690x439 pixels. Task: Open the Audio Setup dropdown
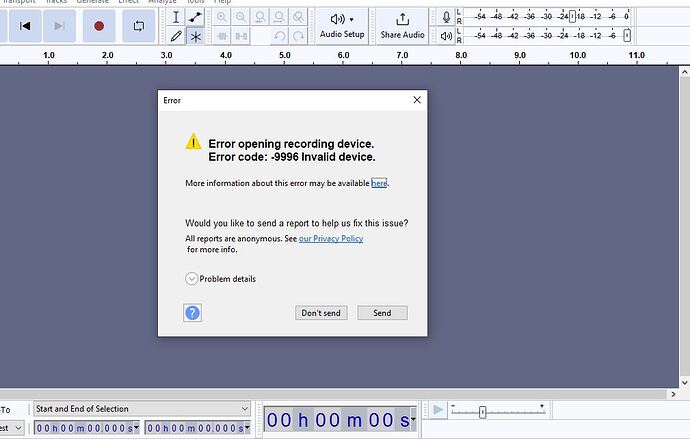342,25
